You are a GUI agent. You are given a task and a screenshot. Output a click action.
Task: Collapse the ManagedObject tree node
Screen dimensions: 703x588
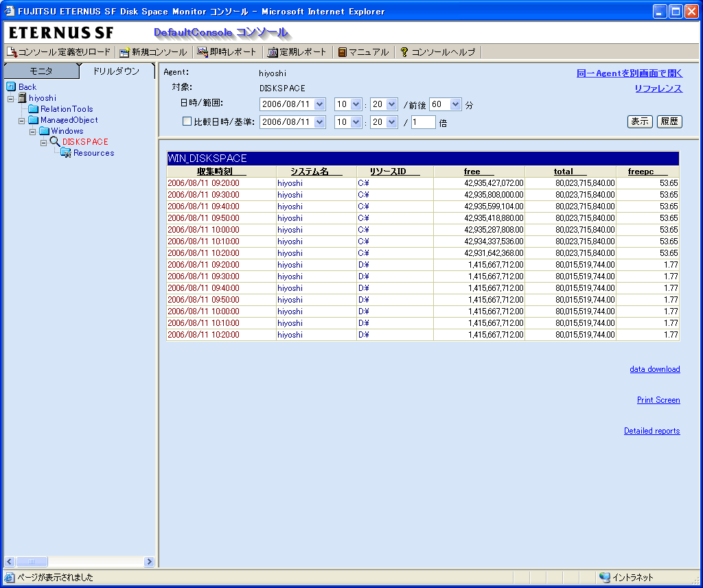pyautogui.click(x=21, y=121)
